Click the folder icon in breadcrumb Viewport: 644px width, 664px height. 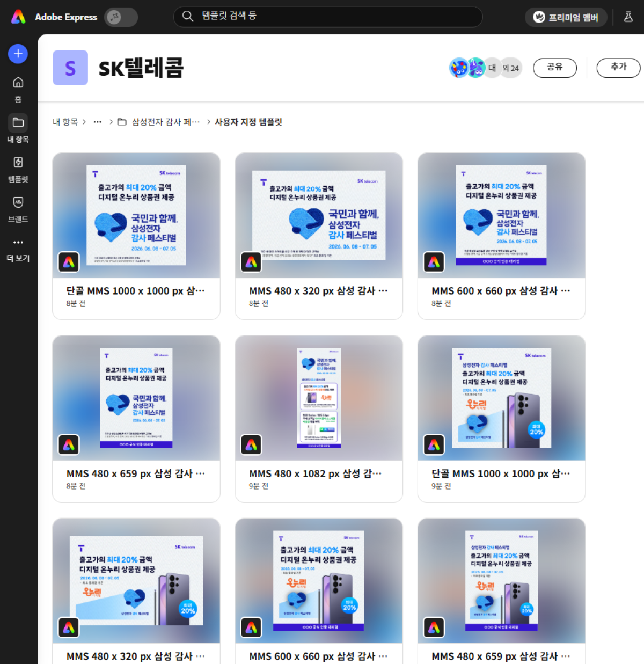[x=122, y=122]
